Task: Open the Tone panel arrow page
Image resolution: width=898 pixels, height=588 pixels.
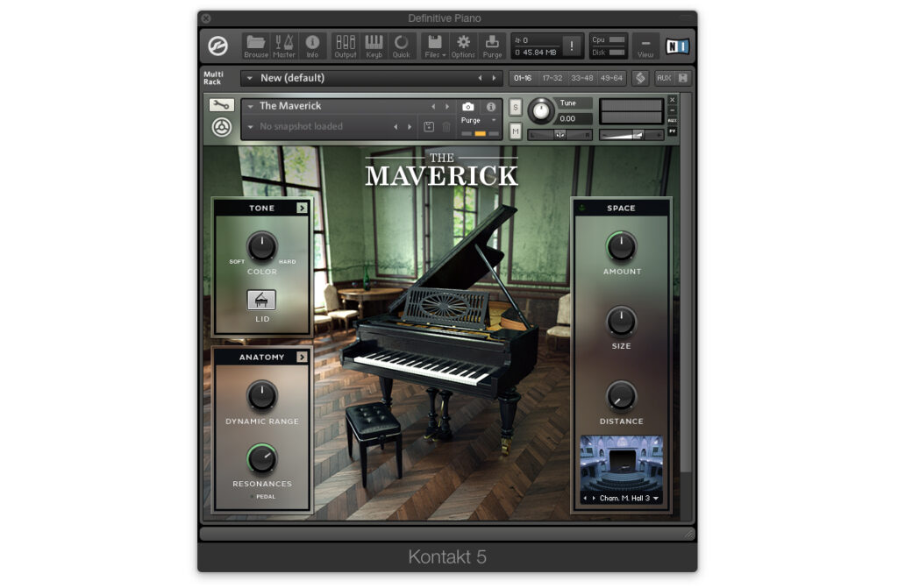Action: point(302,208)
